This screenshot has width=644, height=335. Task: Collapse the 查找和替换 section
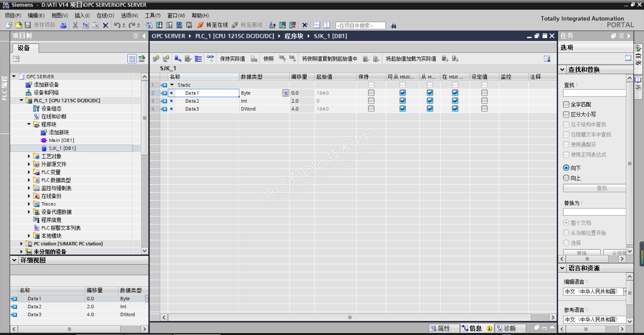pyautogui.click(x=562, y=70)
